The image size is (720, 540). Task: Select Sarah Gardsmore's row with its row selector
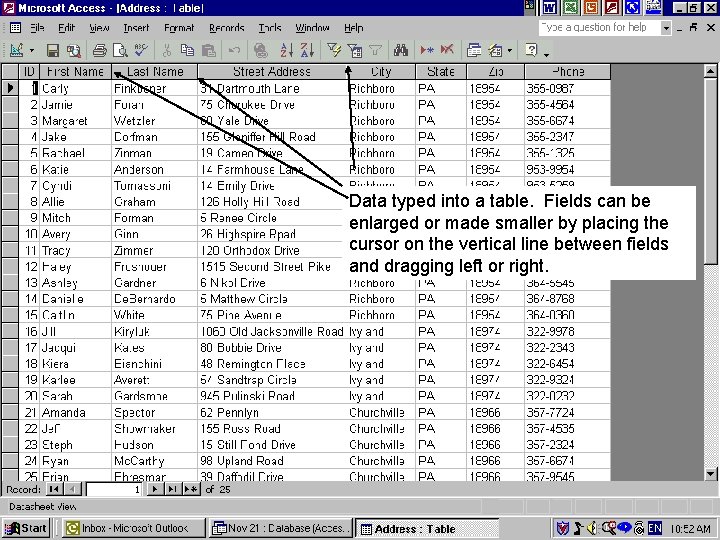(10, 396)
